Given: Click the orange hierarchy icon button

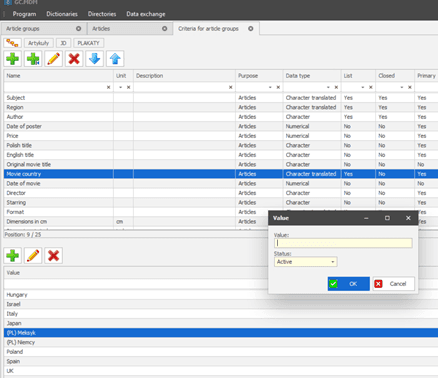Looking at the screenshot, I should click(13, 43).
